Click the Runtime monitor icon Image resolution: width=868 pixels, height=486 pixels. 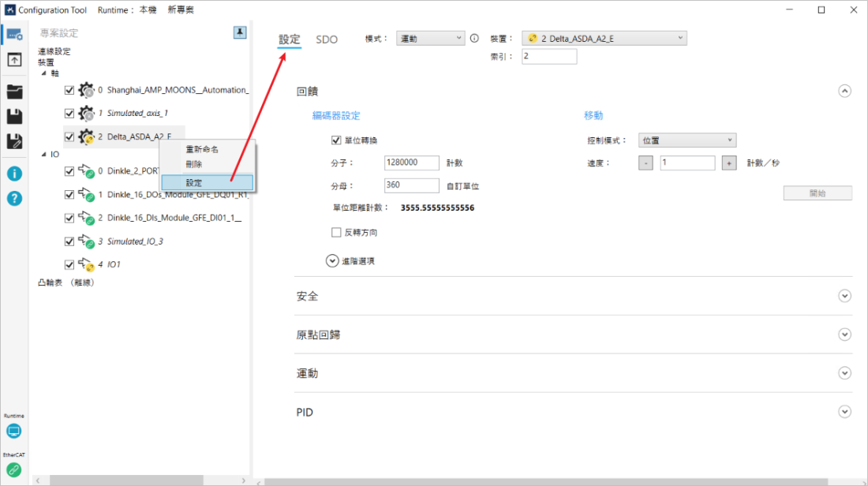tap(13, 432)
